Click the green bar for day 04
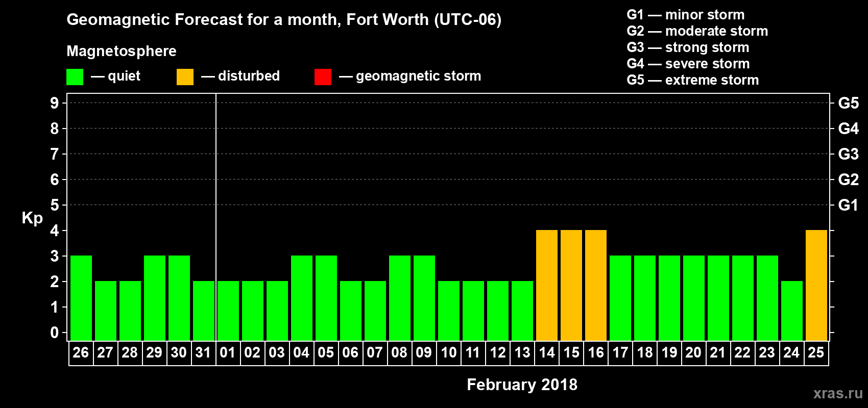 pyautogui.click(x=302, y=298)
